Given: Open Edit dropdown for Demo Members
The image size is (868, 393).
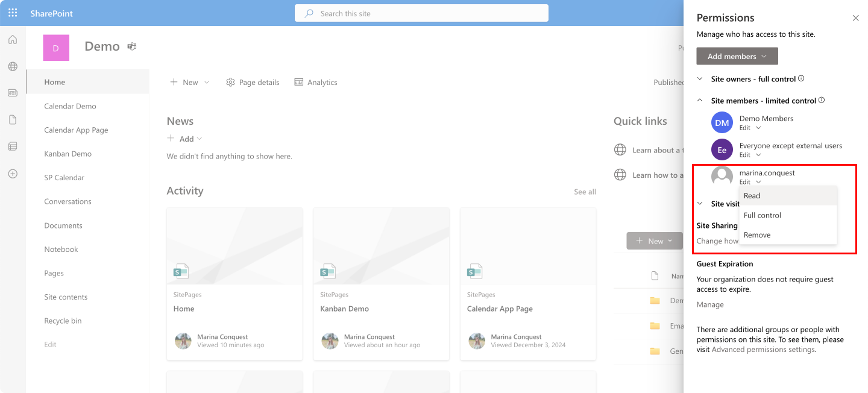Looking at the screenshot, I should click(x=750, y=128).
